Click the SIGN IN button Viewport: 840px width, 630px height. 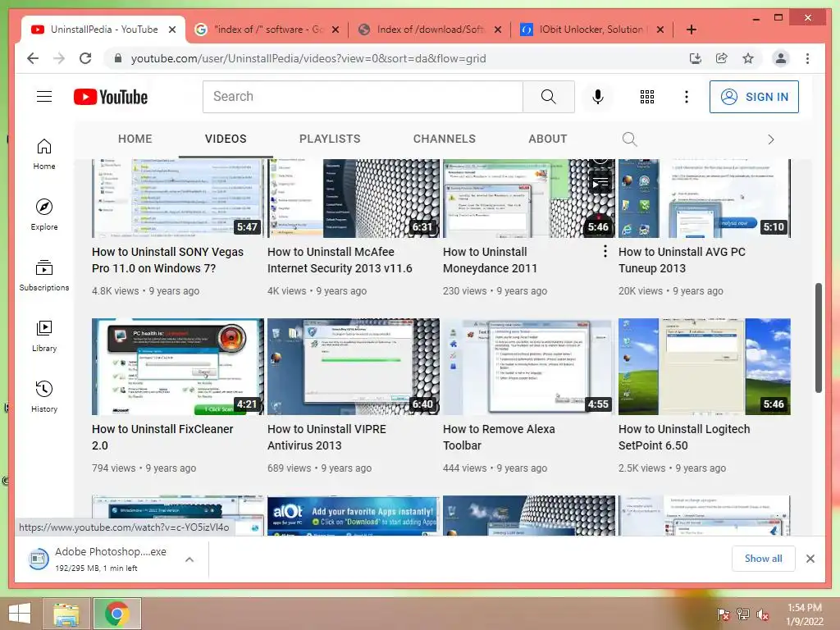click(x=754, y=97)
